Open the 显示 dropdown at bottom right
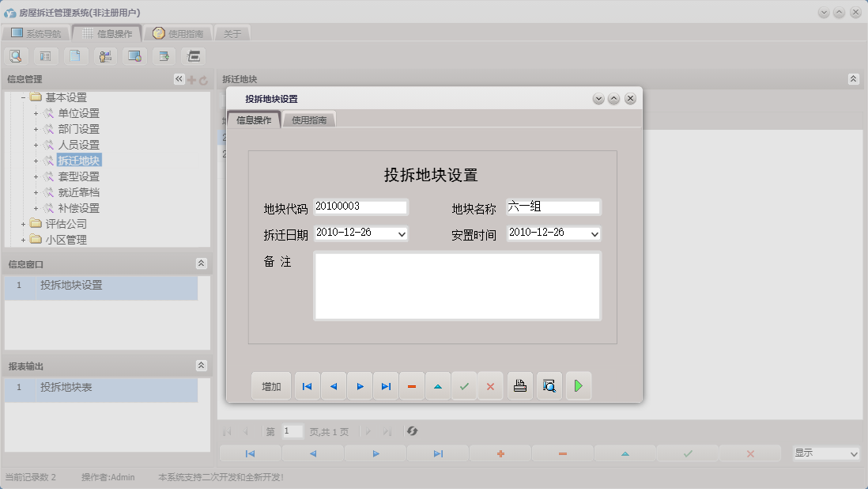Screen dimensions: 868x489 tap(853, 453)
